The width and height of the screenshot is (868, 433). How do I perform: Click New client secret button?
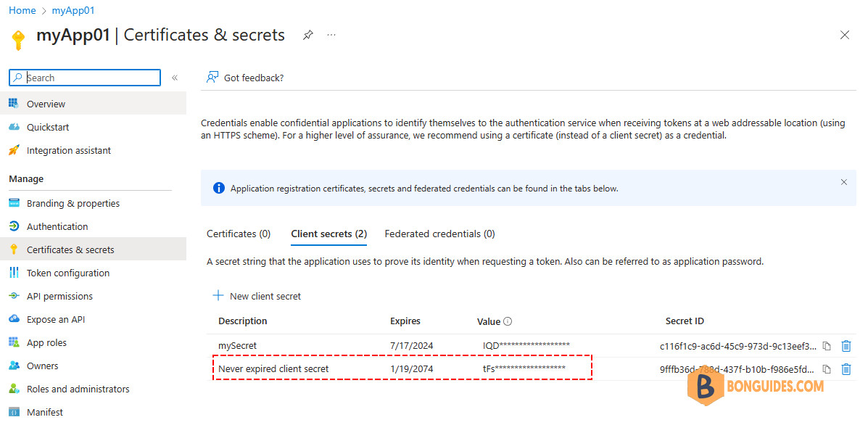pos(257,296)
